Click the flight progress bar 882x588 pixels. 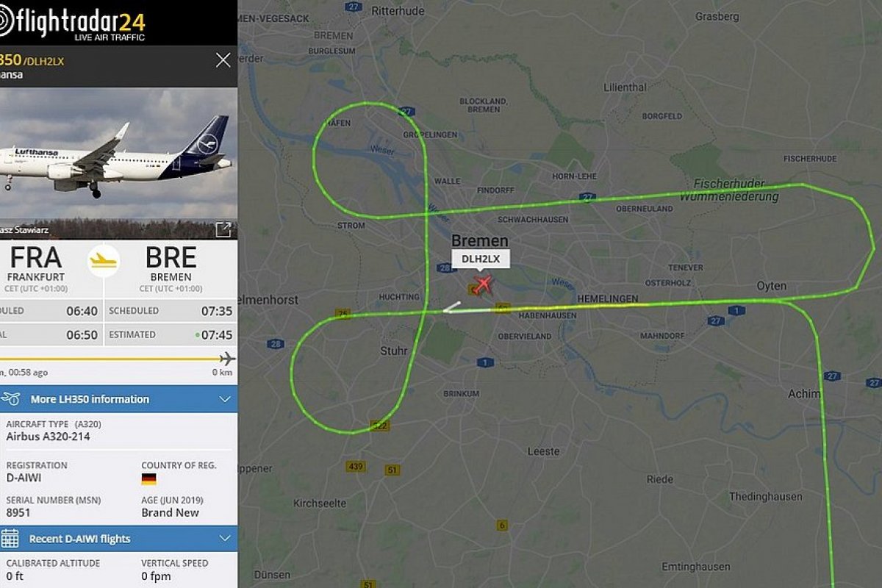click(114, 359)
